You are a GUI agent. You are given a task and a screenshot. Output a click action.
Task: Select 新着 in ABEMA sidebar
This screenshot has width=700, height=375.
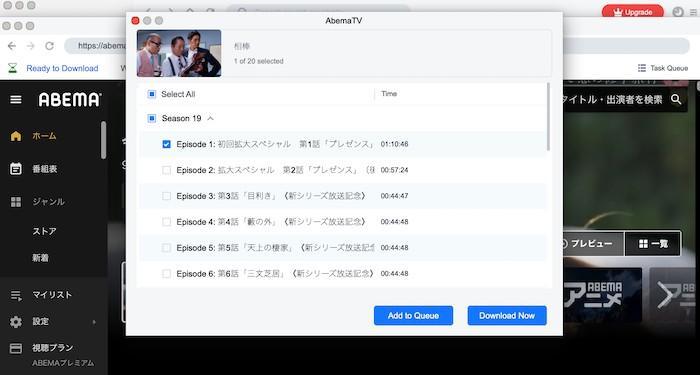pyautogui.click(x=40, y=258)
